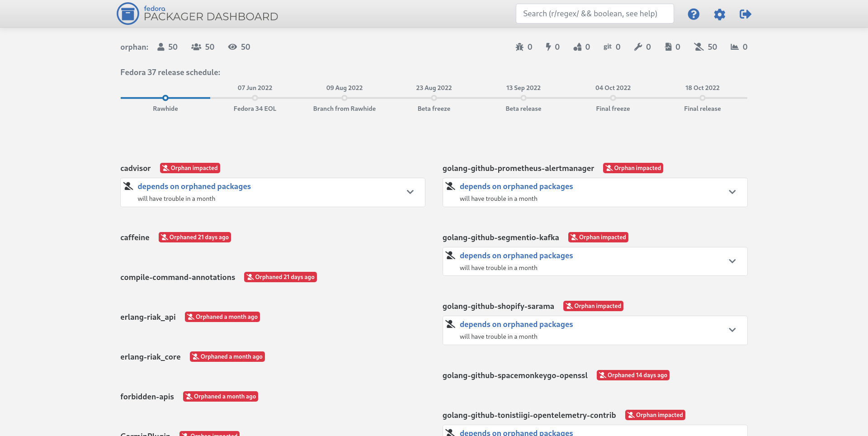Click the Fedora 34 EOL timeline marker
Image resolution: width=868 pixels, height=436 pixels.
[x=255, y=98]
